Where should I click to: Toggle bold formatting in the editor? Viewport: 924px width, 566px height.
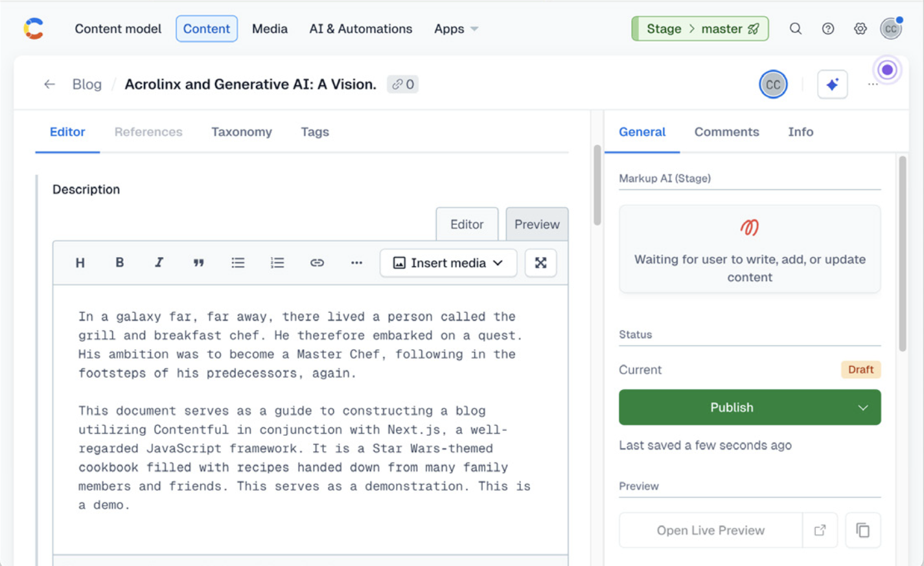[119, 262]
